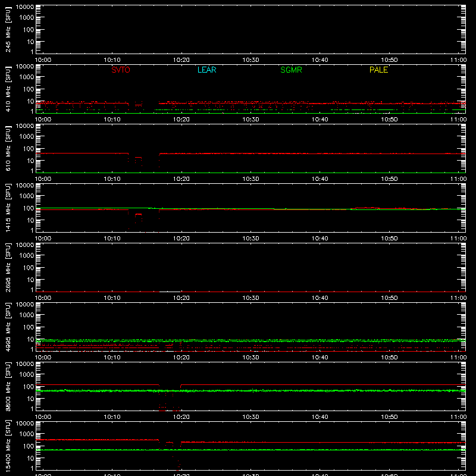Click the 10:20 time label under 610 MHz panel
The width and height of the screenshot is (476, 476).
[x=181, y=179]
